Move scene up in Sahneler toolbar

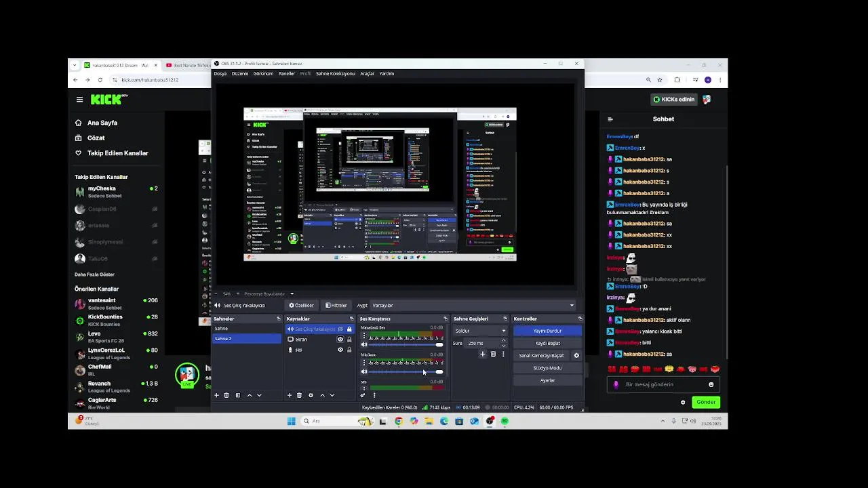[x=249, y=395]
